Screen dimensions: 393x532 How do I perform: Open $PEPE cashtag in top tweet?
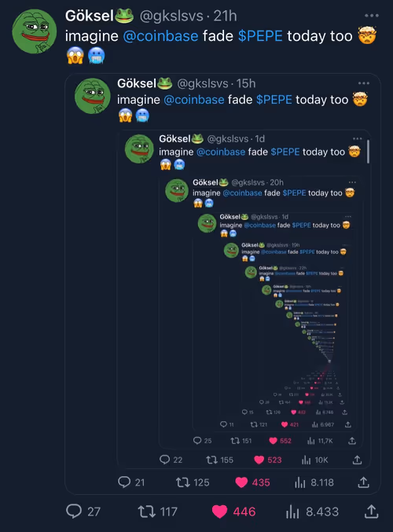coord(260,36)
